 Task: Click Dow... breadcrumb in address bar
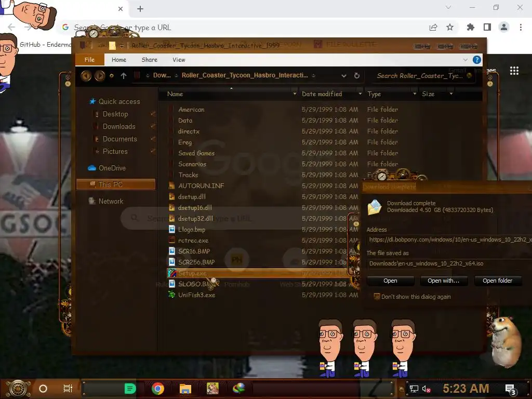coord(162,75)
